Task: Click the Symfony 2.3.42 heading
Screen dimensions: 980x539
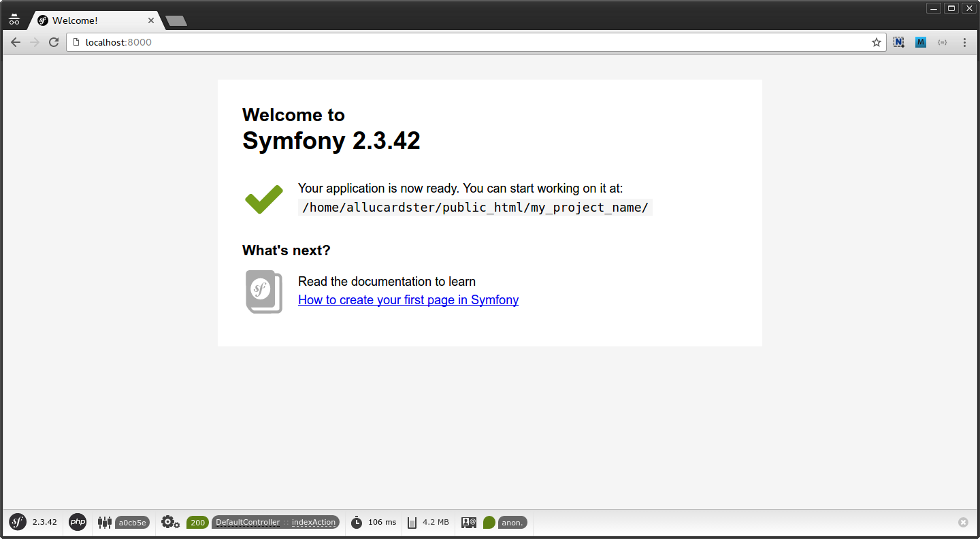Action: coord(331,141)
